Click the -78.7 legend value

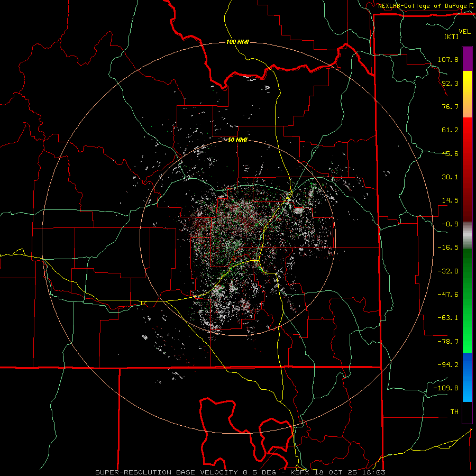coord(448,342)
